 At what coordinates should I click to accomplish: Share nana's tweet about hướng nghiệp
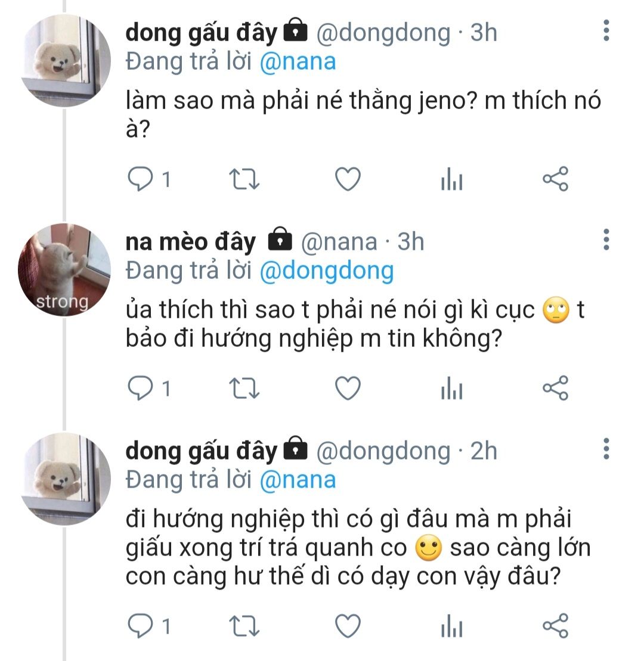click(555, 389)
